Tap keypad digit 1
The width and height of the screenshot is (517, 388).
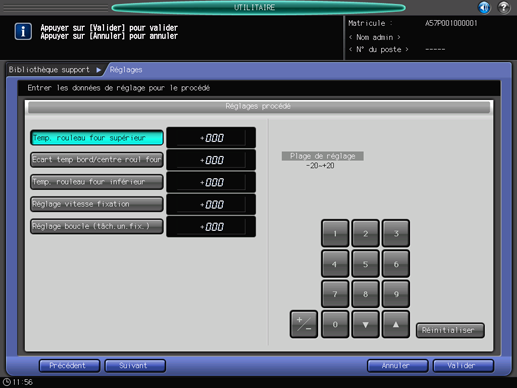pos(335,233)
